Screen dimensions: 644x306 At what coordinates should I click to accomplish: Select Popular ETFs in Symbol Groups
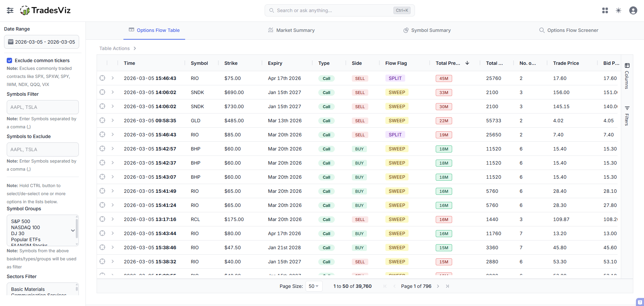[26, 239]
